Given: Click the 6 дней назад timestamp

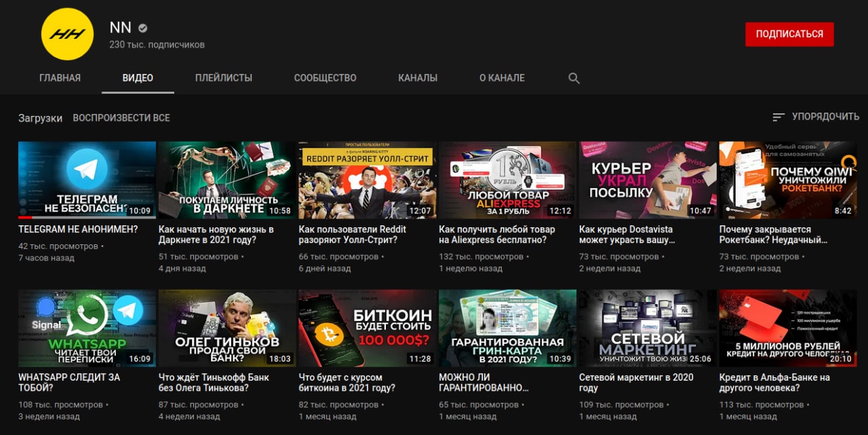Looking at the screenshot, I should 325,269.
